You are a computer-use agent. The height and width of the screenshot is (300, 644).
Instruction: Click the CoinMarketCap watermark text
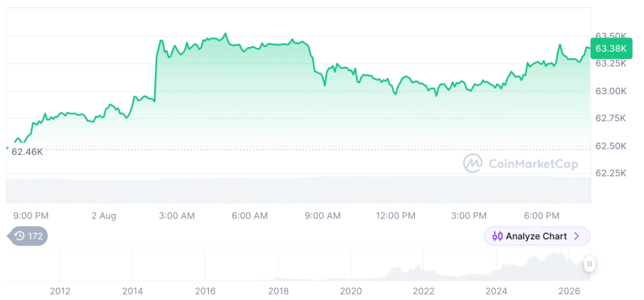click(x=533, y=164)
